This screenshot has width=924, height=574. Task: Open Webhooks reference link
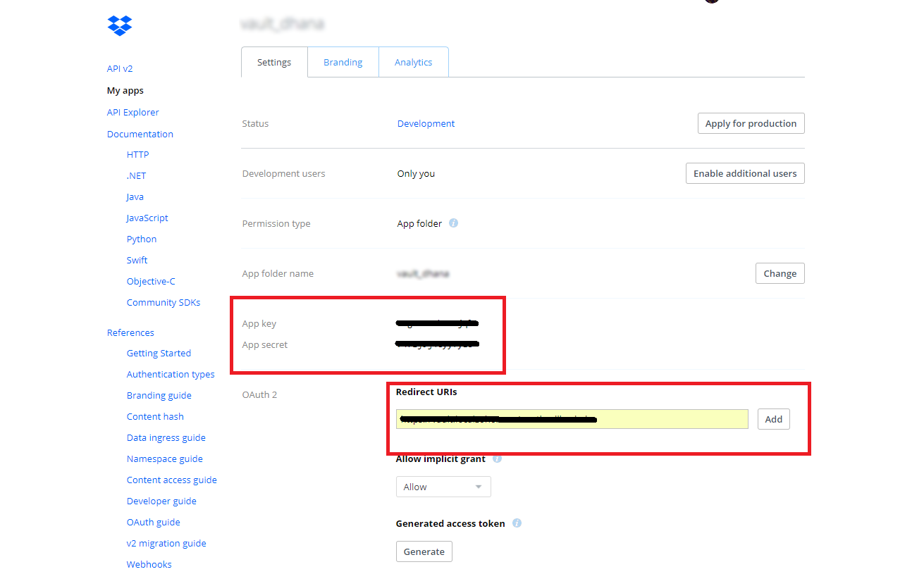[149, 564]
